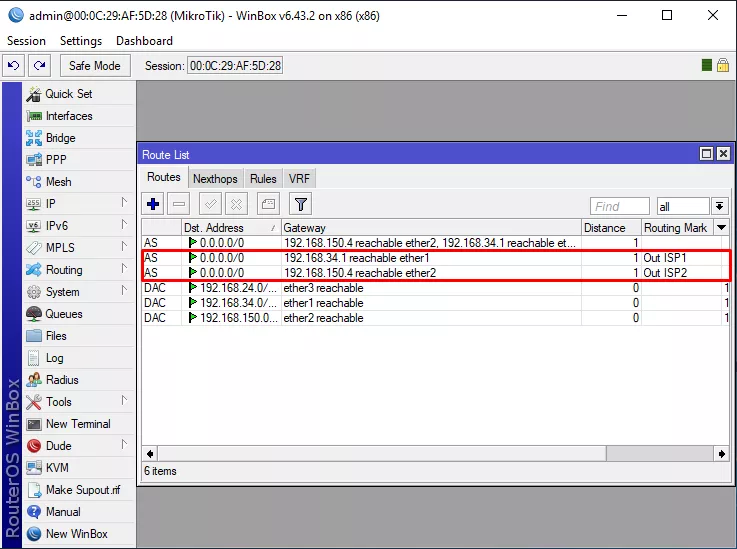
Task: Select the 192.168.24.0 ether3 route row
Action: click(436, 288)
